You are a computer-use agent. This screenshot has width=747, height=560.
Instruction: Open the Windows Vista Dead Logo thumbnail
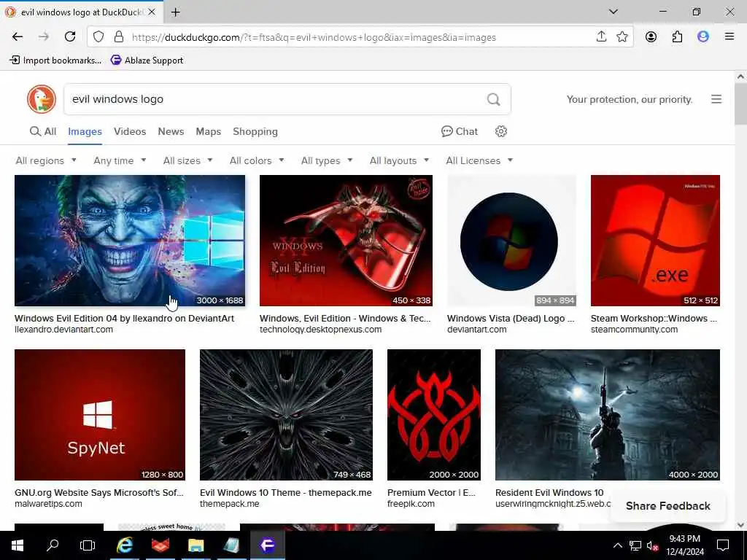tap(511, 241)
